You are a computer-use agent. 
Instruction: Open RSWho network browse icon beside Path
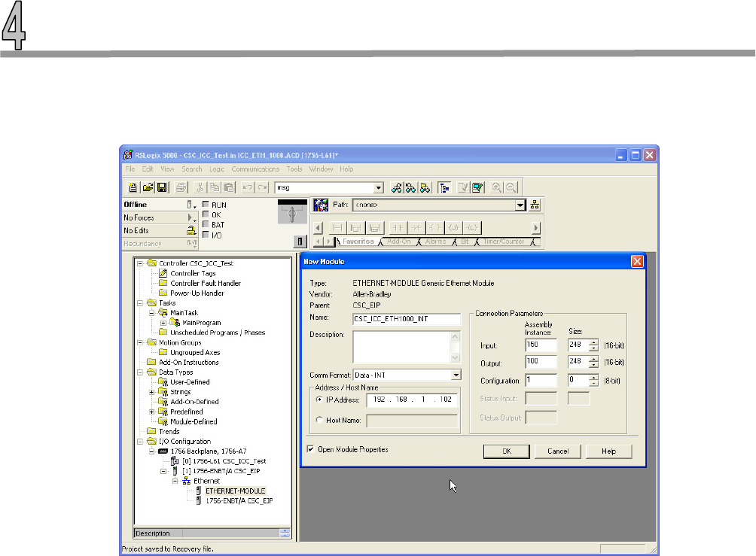coord(535,205)
